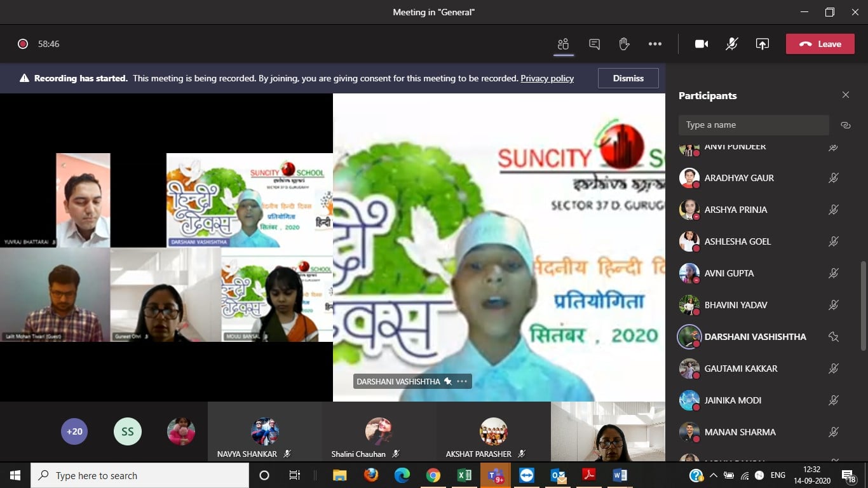868x488 pixels.
Task: Launch Excel from the Windows taskbar
Action: point(464,475)
